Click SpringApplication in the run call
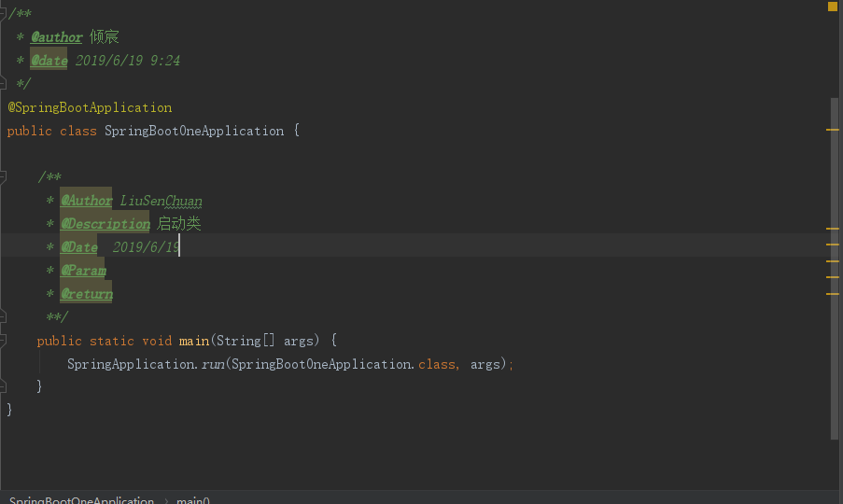The height and width of the screenshot is (504, 843). [x=132, y=364]
